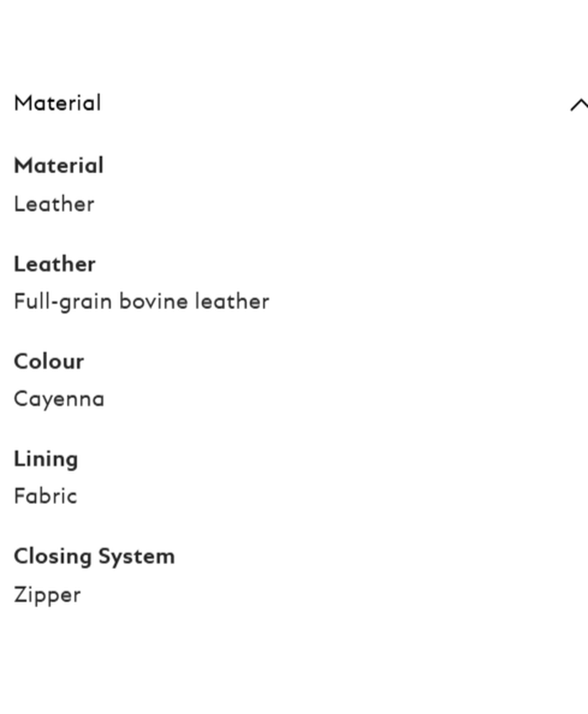Select the Cayenna colour value
588x714 pixels.
click(x=59, y=399)
